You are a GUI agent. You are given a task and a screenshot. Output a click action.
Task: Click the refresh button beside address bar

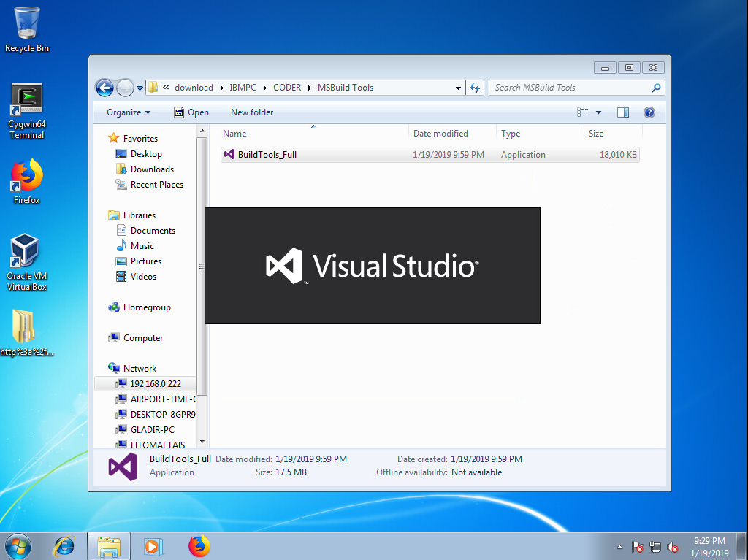475,88
